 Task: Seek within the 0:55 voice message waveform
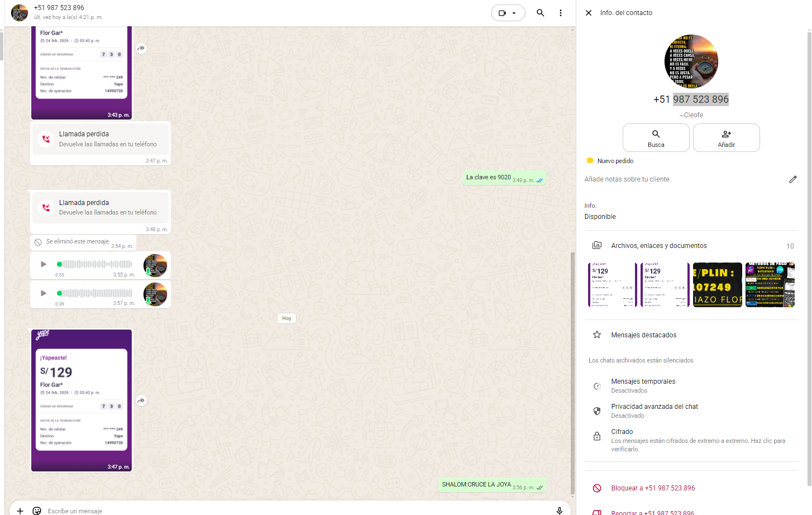(x=96, y=264)
